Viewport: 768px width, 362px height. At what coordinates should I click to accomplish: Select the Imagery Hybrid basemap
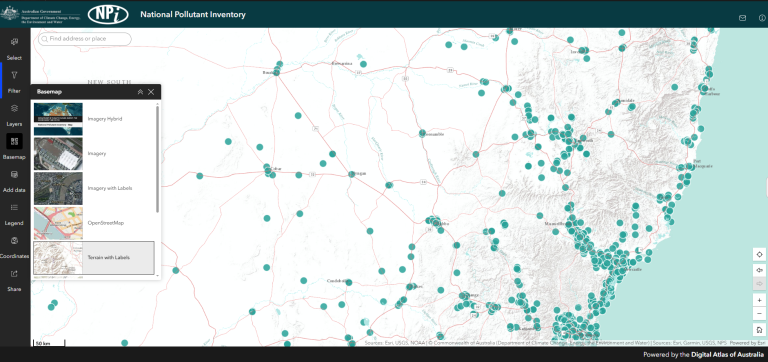tap(94, 119)
